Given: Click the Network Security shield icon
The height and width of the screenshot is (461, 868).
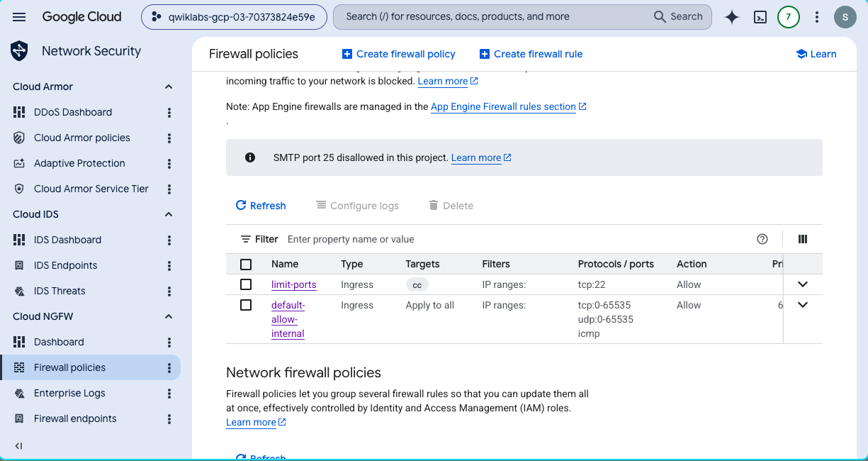Looking at the screenshot, I should tap(19, 51).
